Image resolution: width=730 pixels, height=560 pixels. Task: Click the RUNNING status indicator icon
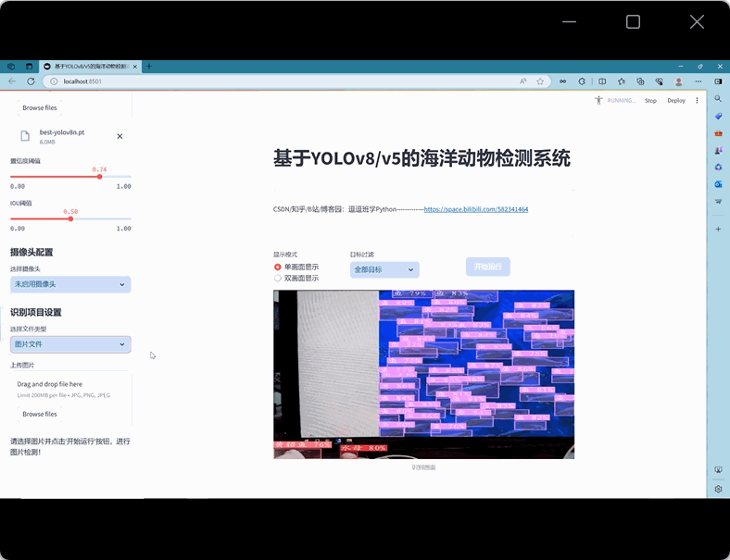point(598,101)
